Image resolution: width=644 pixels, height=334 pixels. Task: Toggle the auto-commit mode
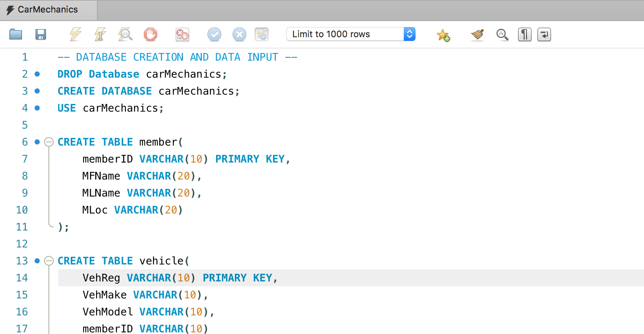point(262,34)
